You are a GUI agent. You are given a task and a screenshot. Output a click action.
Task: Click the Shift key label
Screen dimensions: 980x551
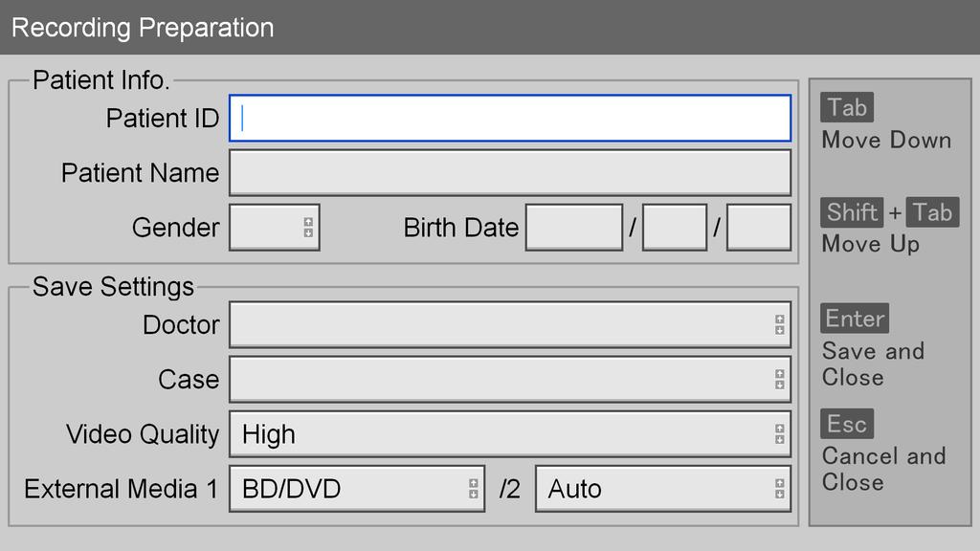852,212
